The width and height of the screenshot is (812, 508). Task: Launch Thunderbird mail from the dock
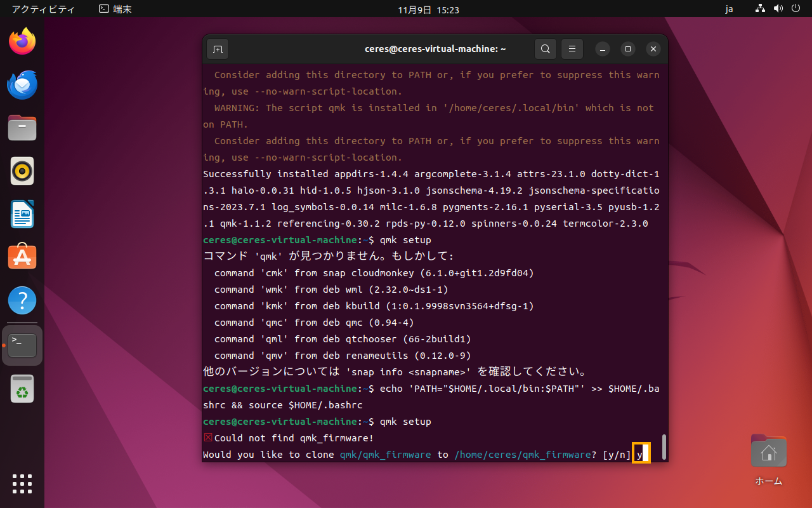coord(22,84)
